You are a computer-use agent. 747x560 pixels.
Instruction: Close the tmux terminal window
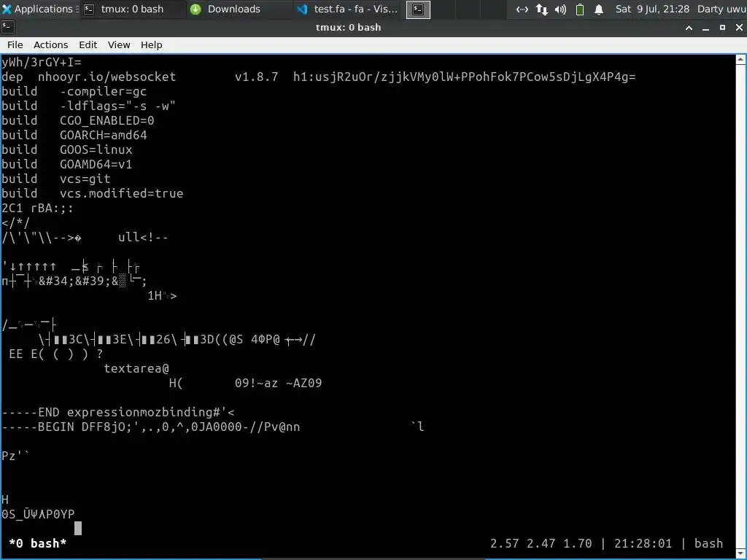(739, 28)
